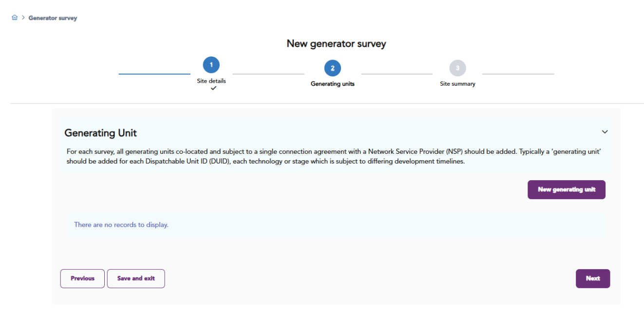Image resolution: width=644 pixels, height=315 pixels.
Task: Click the home icon in breadcrumb
Action: tap(15, 18)
